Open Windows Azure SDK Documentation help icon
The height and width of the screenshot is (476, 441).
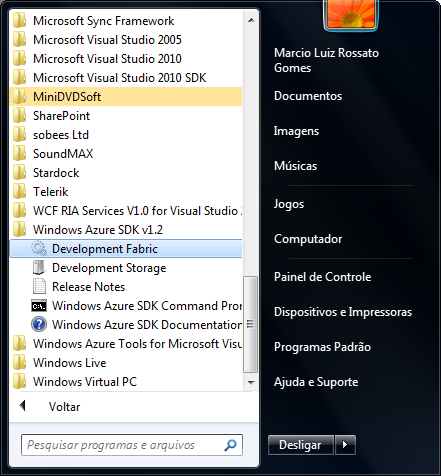39,325
